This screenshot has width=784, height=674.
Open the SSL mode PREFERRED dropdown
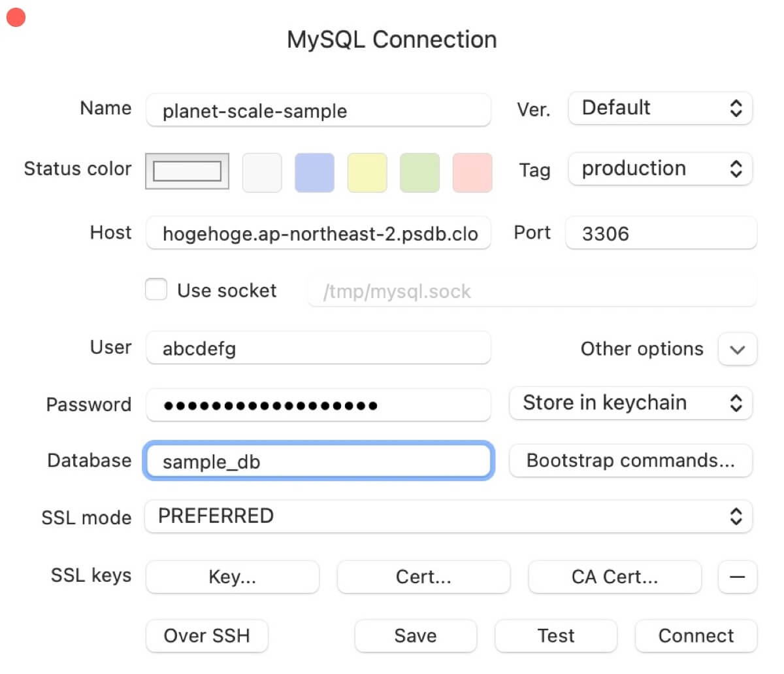point(448,516)
